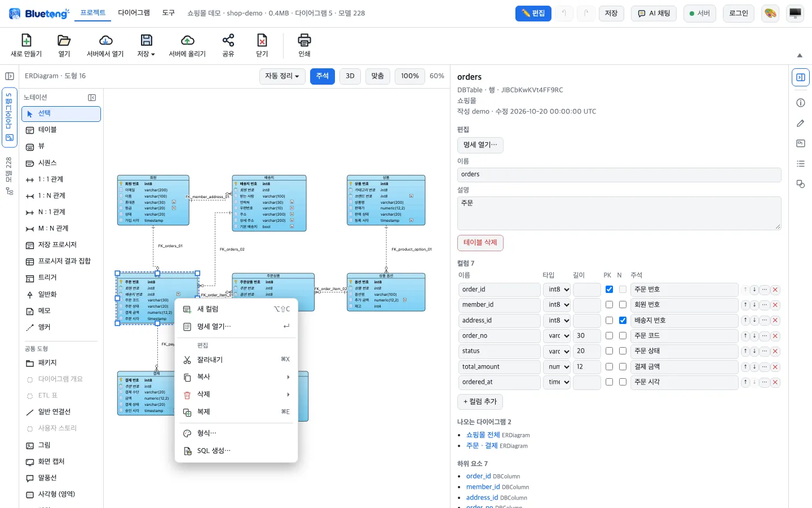Move the status column up
Screen dimensions: 812x508
[x=745, y=351]
